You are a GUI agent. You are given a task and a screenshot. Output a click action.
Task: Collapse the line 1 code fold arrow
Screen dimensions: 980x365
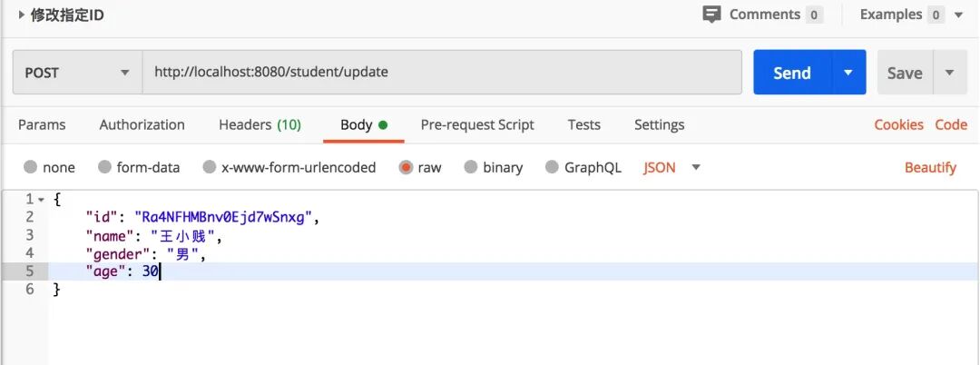point(42,199)
